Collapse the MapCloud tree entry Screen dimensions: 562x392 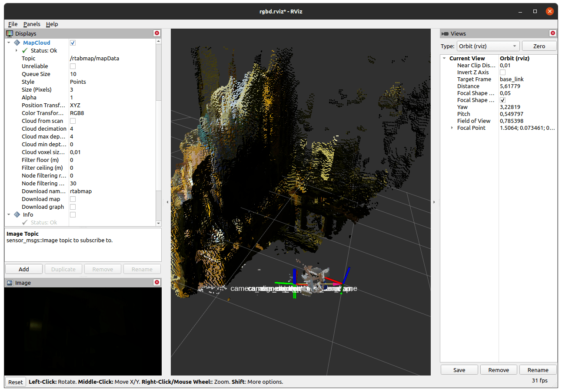9,43
